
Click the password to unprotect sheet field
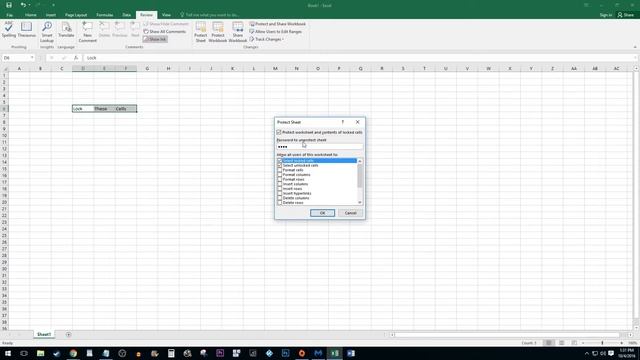tap(319, 147)
